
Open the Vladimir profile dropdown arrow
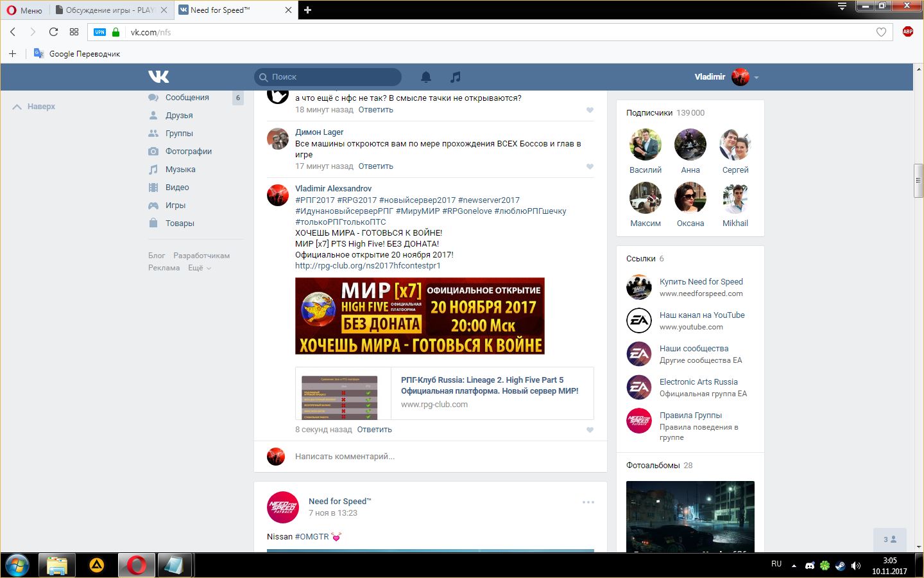coord(757,78)
